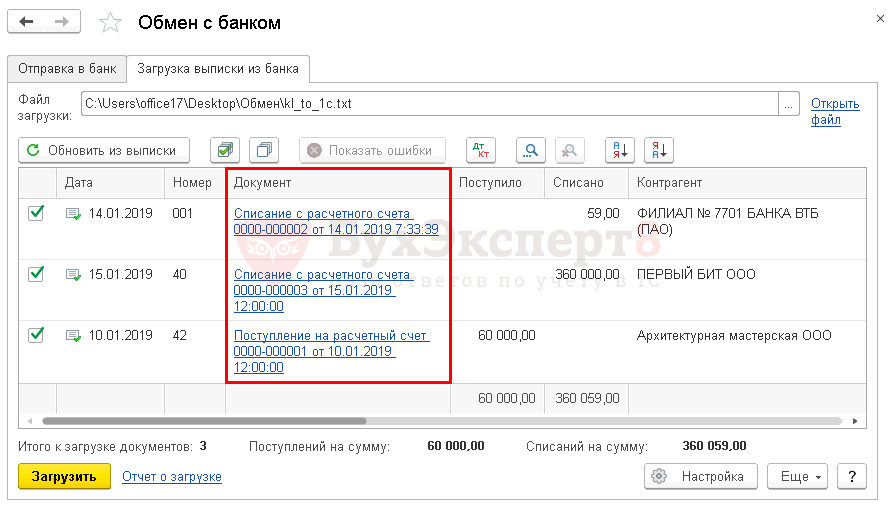Image resolution: width=892 pixels, height=508 pixels.
Task: Add page to favorites with star icon
Action: pyautogui.click(x=110, y=23)
